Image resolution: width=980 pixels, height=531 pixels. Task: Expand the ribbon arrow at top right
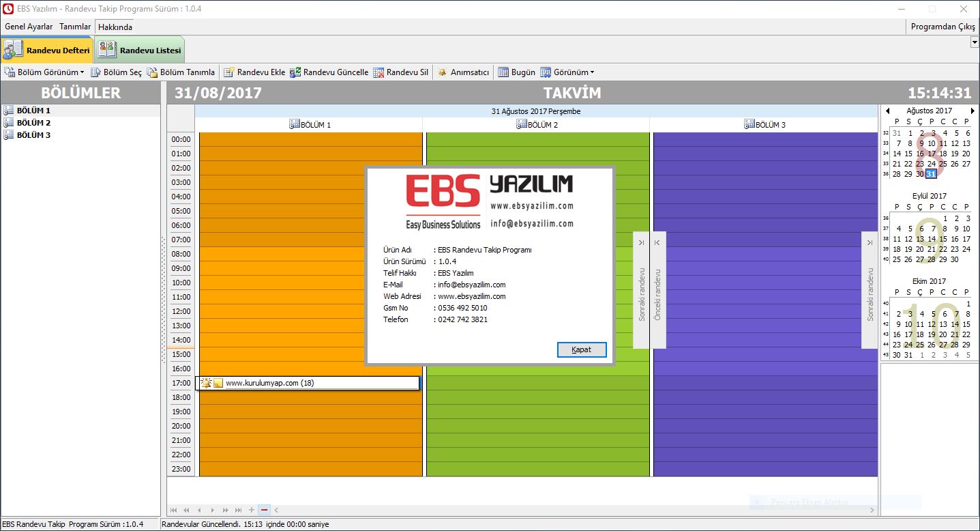coord(975,42)
